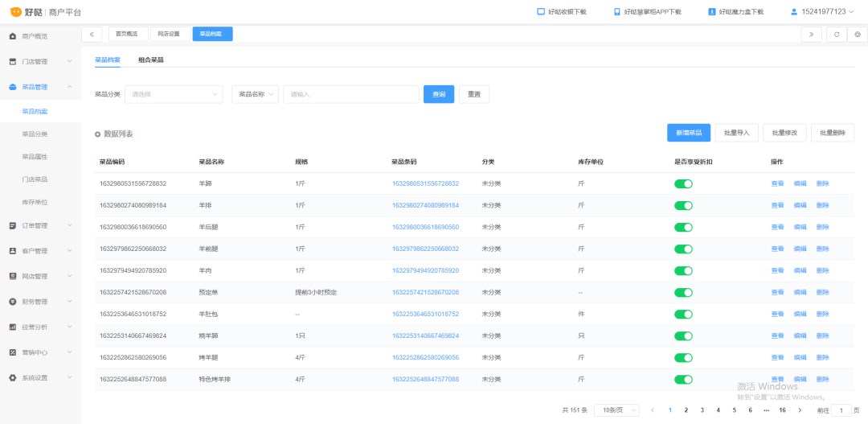The width and height of the screenshot is (868, 424).
Task: Jump pages with the pagination ellipsis
Action: pyautogui.click(x=766, y=410)
